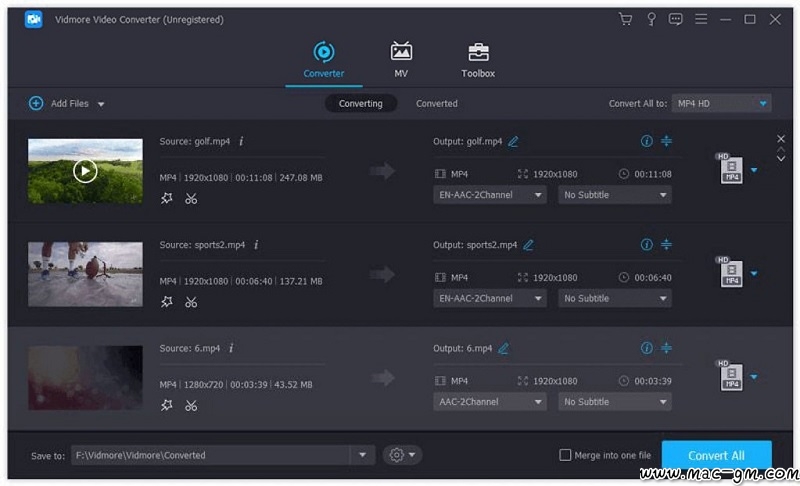Click the HD MP4 format icon for golf.mp4
The height and width of the screenshot is (486, 800).
click(x=730, y=168)
